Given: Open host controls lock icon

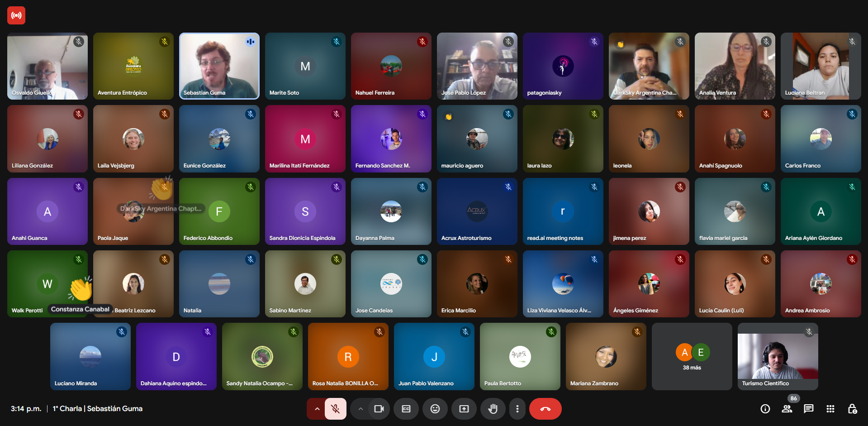Looking at the screenshot, I should click(x=852, y=409).
